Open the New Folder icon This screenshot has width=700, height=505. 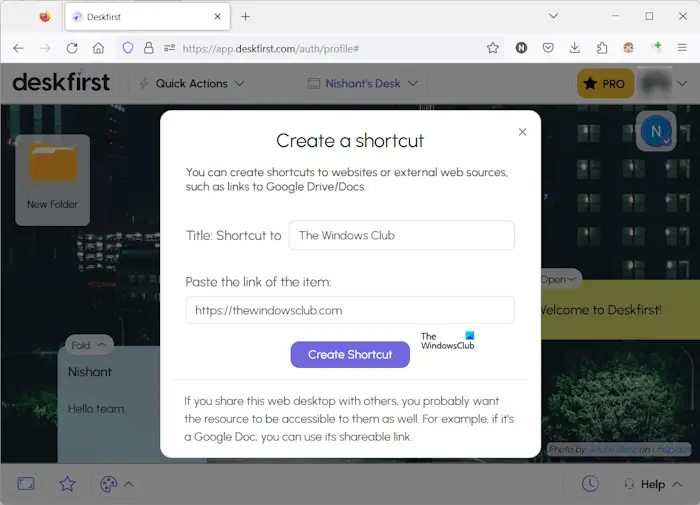pos(53,179)
